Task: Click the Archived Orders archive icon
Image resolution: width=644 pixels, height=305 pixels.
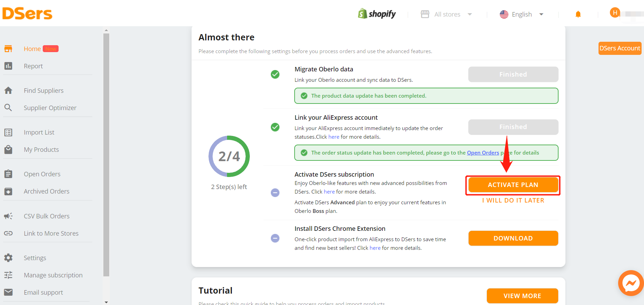Action: pyautogui.click(x=8, y=191)
